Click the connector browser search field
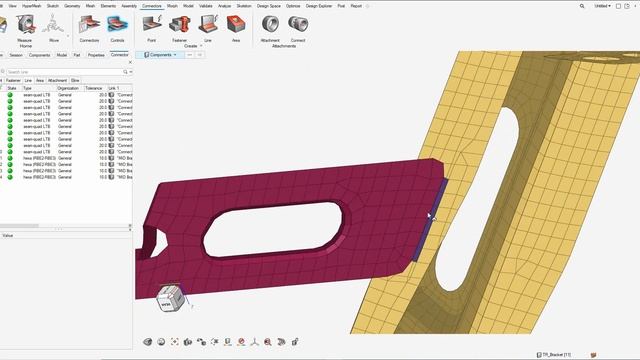 click(x=64, y=72)
